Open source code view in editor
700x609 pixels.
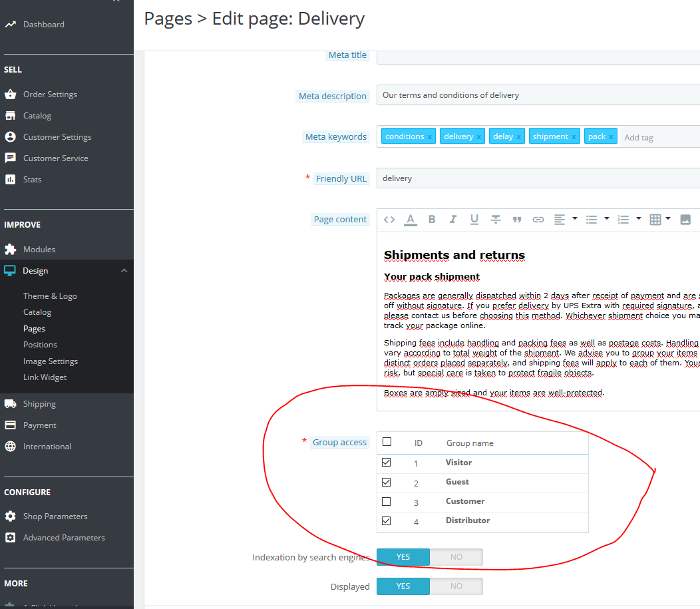(389, 219)
